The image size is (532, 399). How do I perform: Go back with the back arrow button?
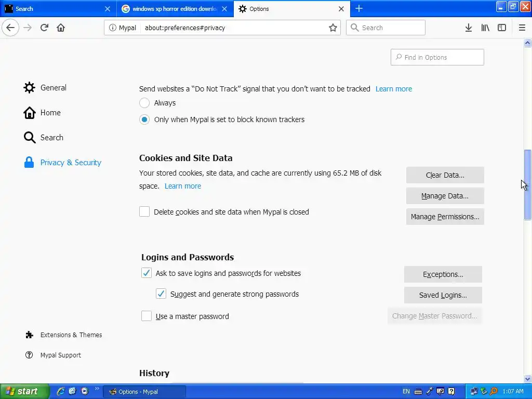10,28
